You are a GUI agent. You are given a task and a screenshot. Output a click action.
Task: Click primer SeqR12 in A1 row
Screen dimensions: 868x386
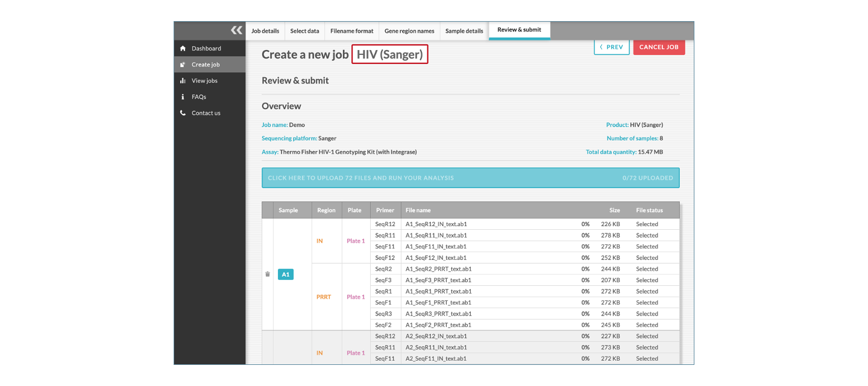[385, 224]
